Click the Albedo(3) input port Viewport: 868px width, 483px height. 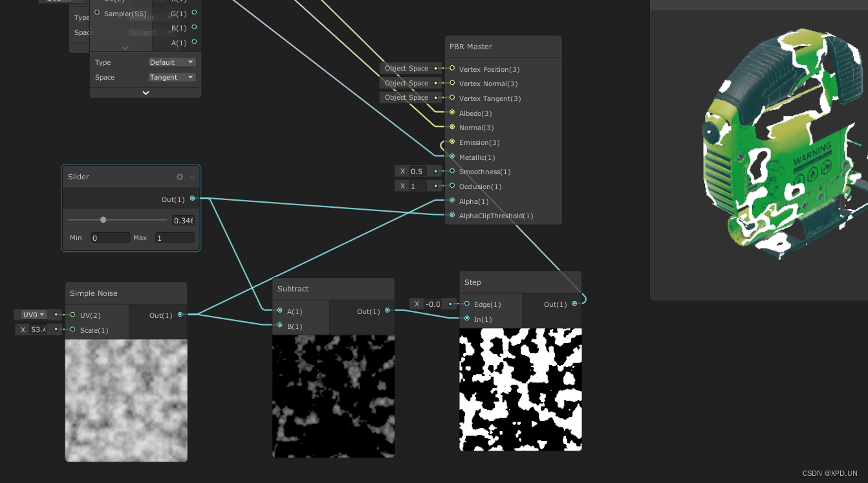(452, 113)
